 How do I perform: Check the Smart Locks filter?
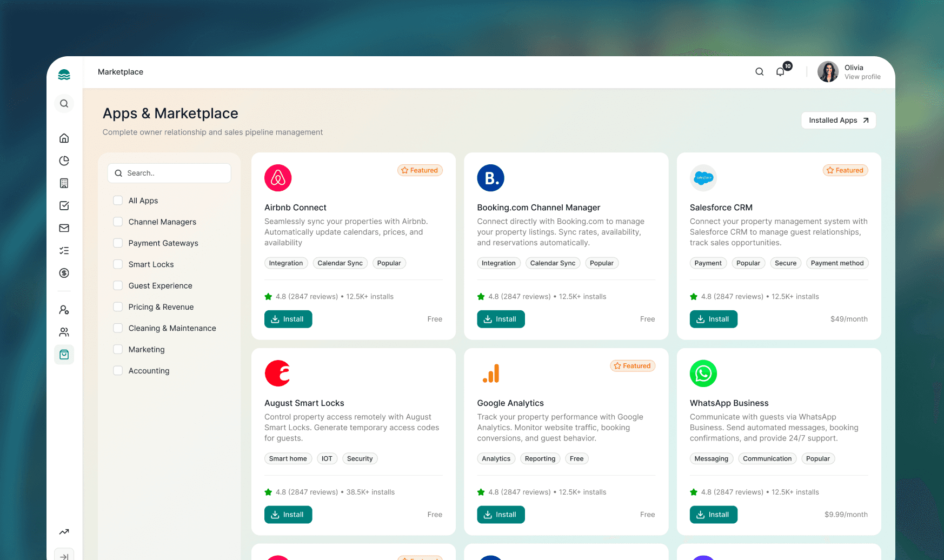[x=118, y=264]
